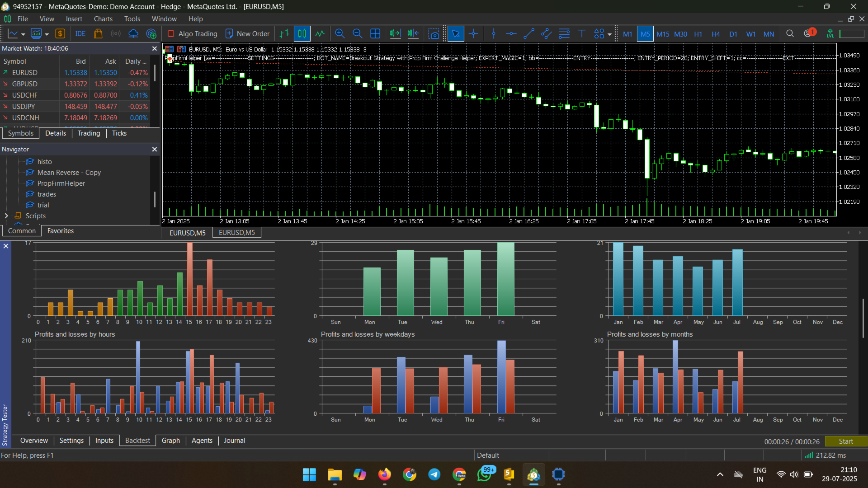Click the Search magnifier icon
Image resolution: width=868 pixels, height=488 pixels.
point(790,34)
